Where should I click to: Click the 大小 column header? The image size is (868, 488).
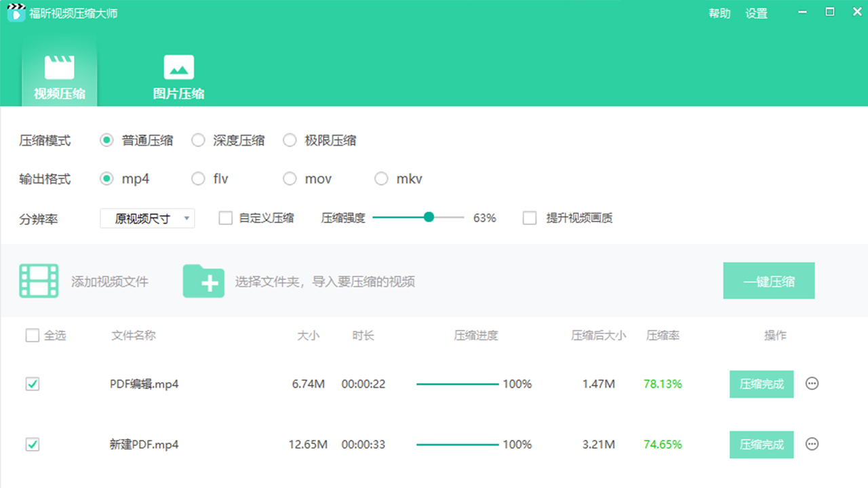pyautogui.click(x=308, y=335)
